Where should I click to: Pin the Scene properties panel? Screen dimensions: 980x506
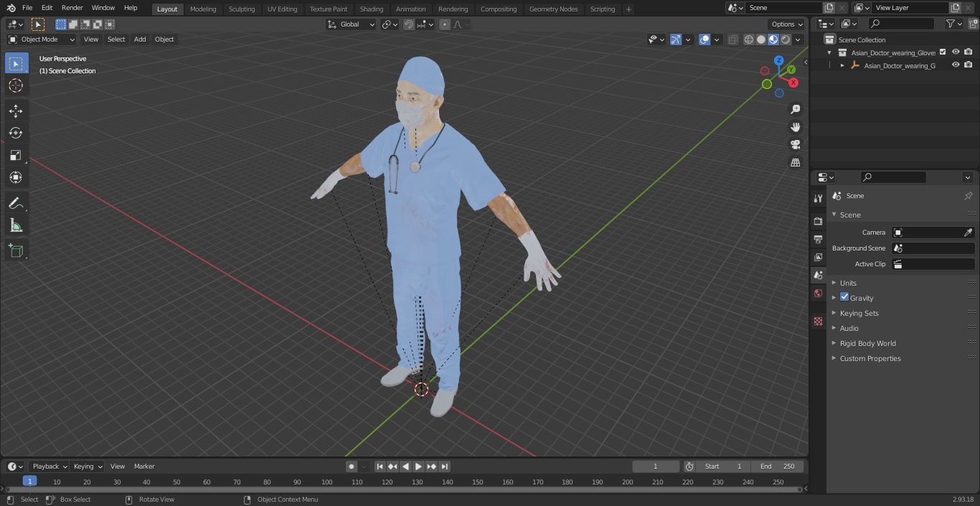pyautogui.click(x=968, y=196)
